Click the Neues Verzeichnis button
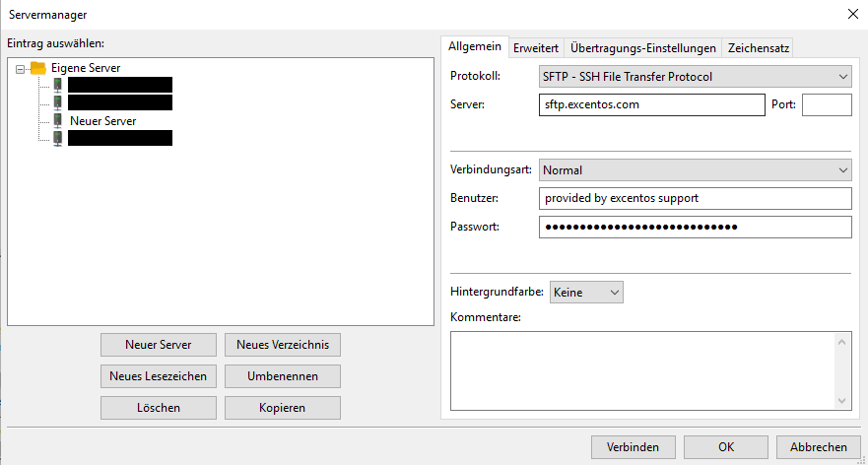The height and width of the screenshot is (465, 868). [283, 345]
